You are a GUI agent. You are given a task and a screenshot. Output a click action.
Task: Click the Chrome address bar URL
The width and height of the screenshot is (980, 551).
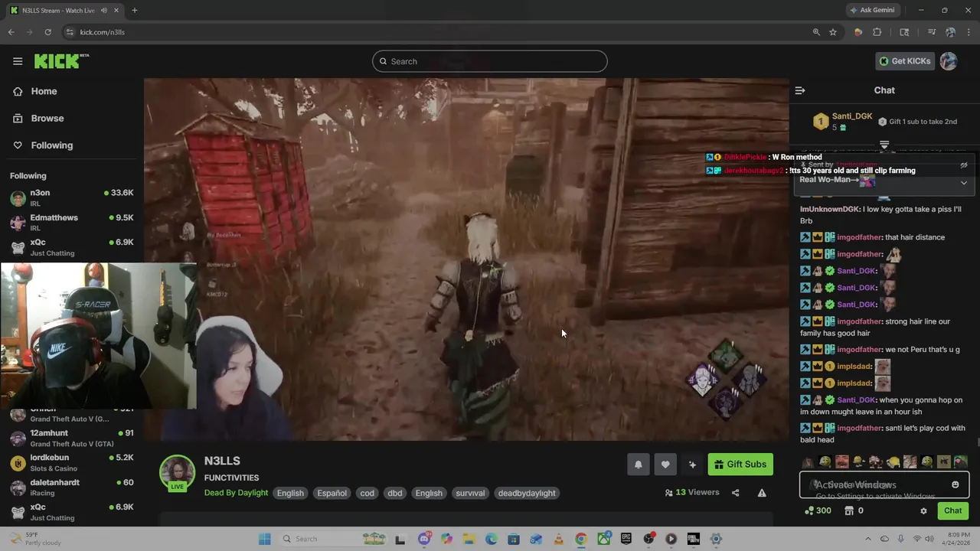[102, 32]
